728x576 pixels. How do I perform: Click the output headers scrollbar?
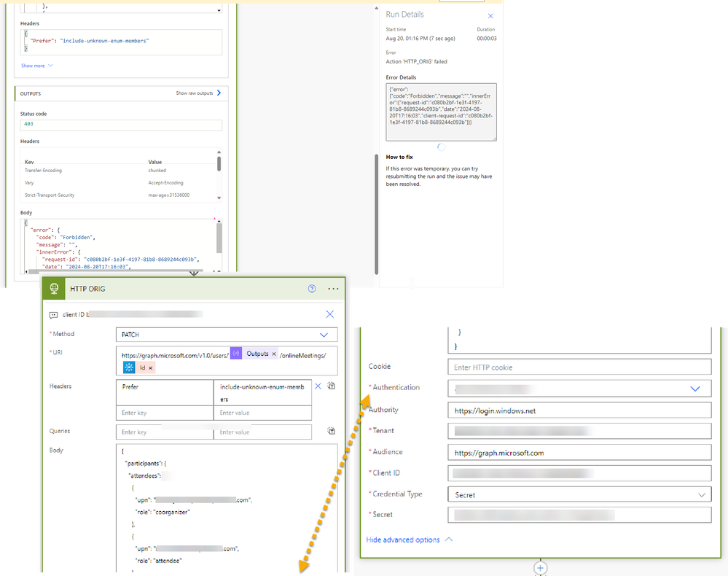pos(219,164)
